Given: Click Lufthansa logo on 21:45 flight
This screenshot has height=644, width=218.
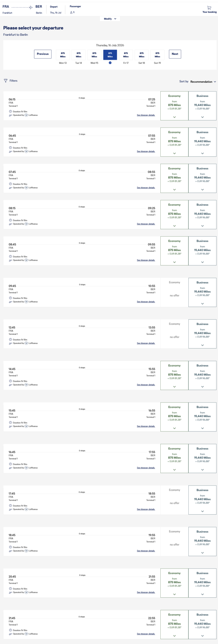Looking at the screenshot, I should tap(26, 634).
